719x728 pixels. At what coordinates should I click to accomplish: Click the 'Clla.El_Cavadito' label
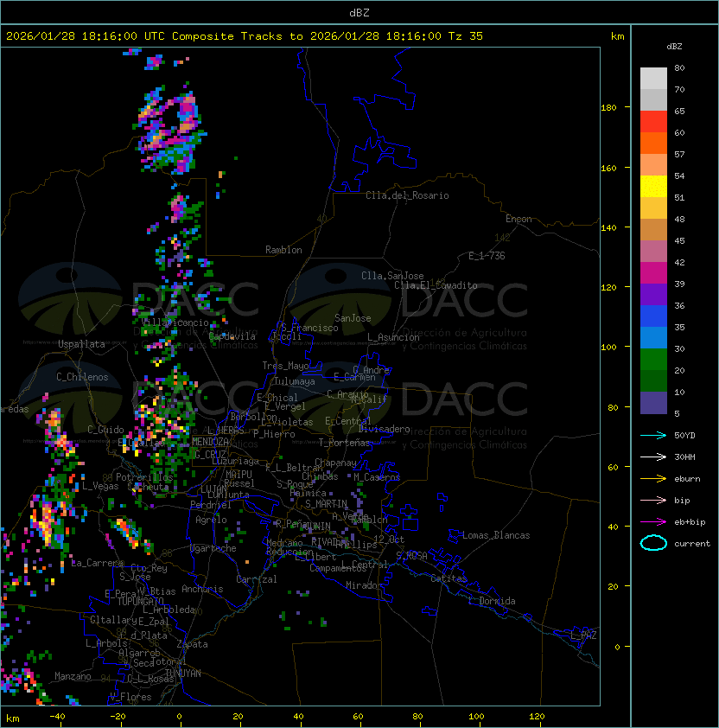click(436, 285)
